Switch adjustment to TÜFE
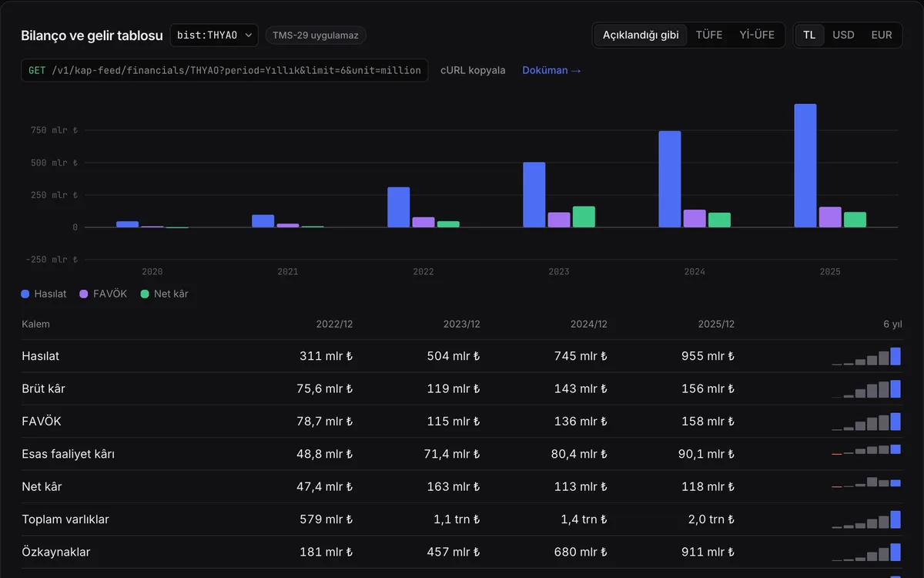924x578 pixels. click(709, 35)
